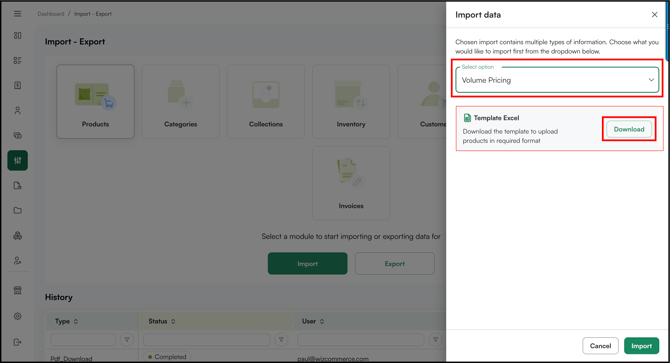Go to Dashboard breadcrumb link

[50, 14]
